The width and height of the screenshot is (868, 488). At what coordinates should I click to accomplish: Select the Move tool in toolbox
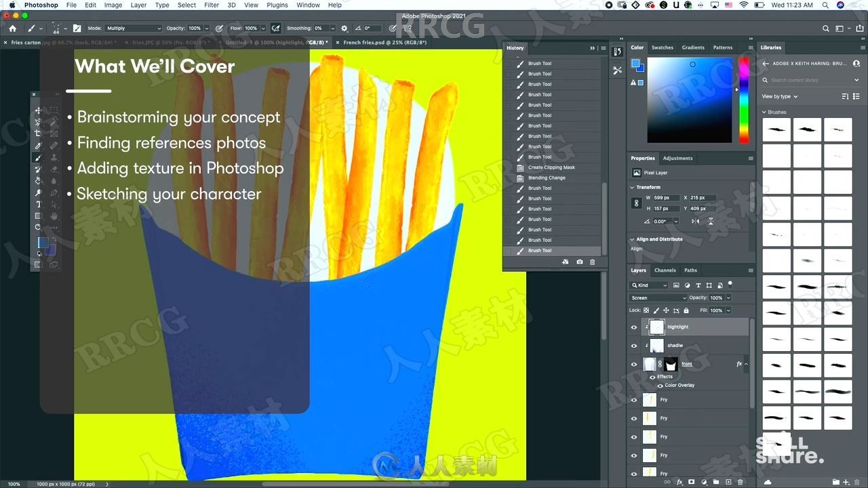pos(38,110)
